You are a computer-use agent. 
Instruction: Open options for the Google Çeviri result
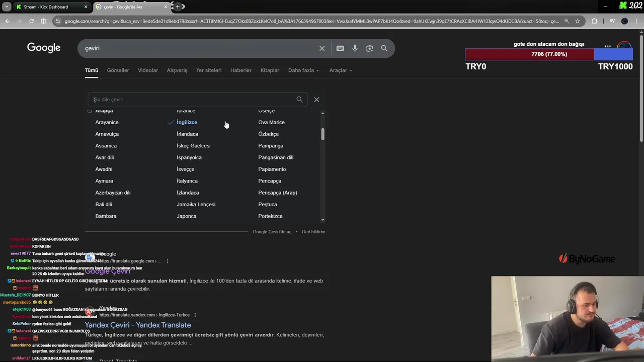pyautogui.click(x=168, y=261)
